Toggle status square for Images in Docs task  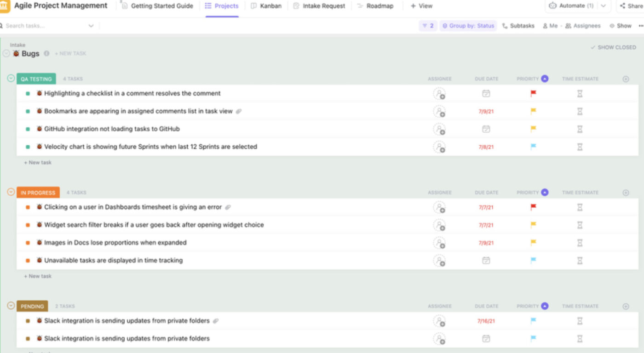(x=28, y=243)
